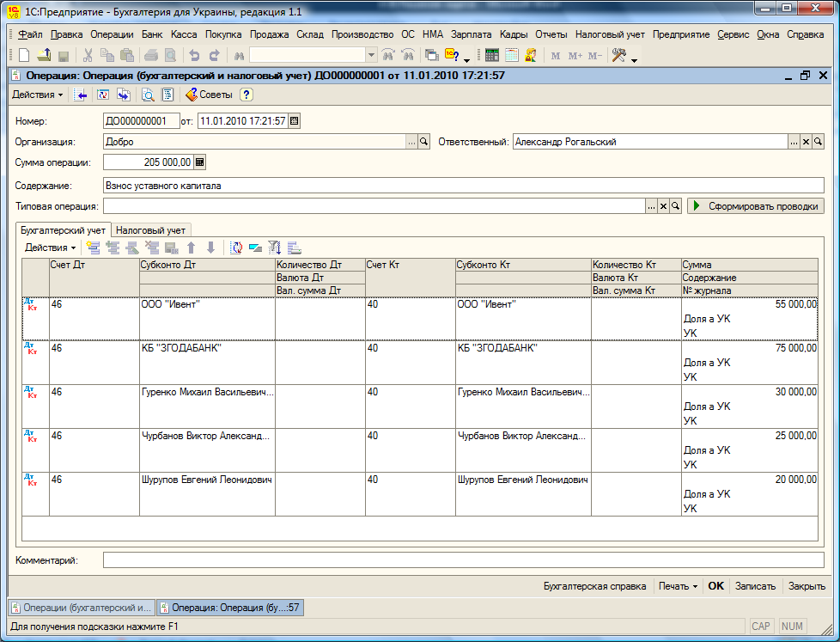Click the Закрыть button

tap(807, 586)
